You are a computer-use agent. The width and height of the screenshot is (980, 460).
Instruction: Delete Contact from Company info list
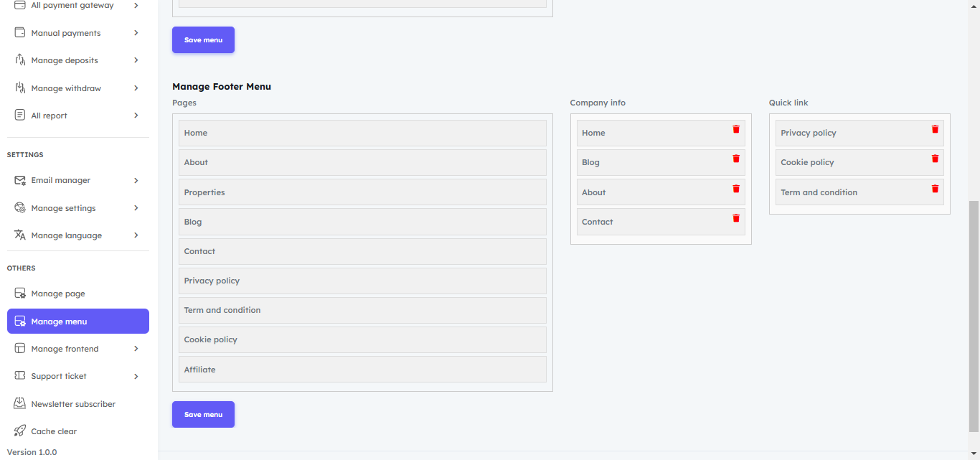tap(735, 218)
